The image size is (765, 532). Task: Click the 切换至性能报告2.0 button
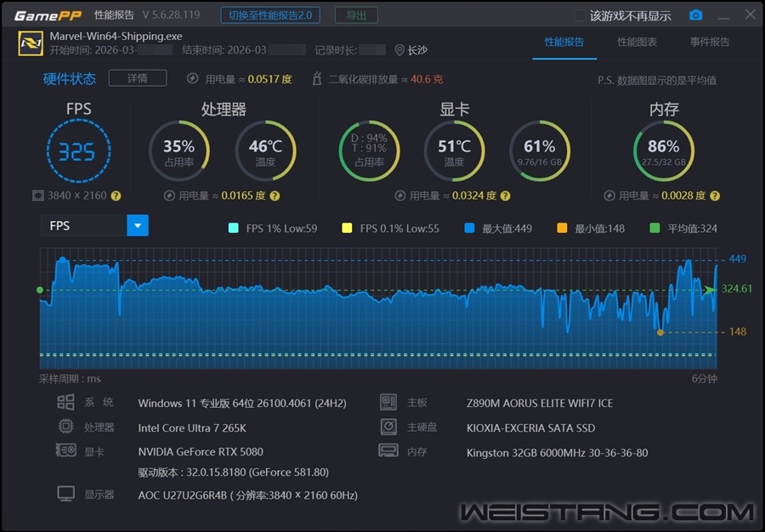[x=270, y=15]
